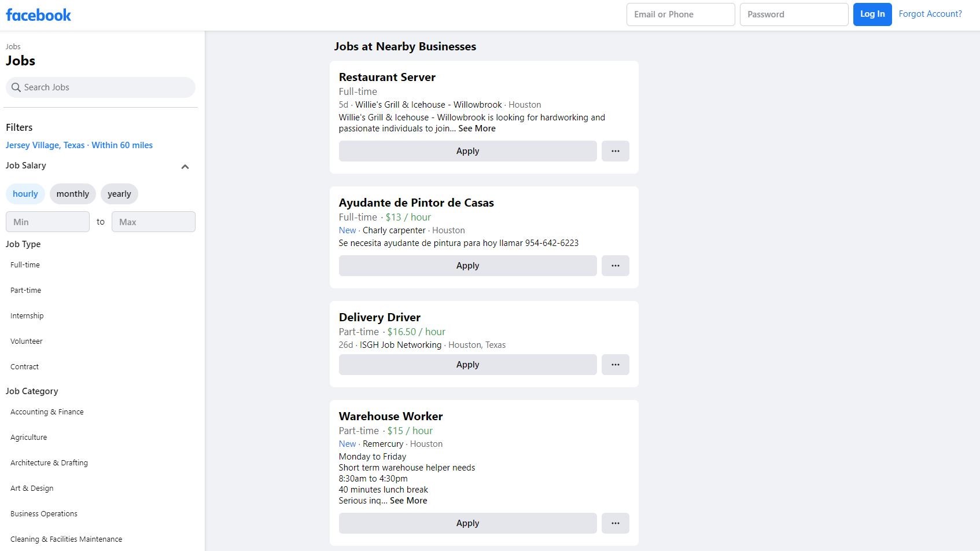Filter jobs by Full-time job type
980x551 pixels.
pyautogui.click(x=24, y=265)
